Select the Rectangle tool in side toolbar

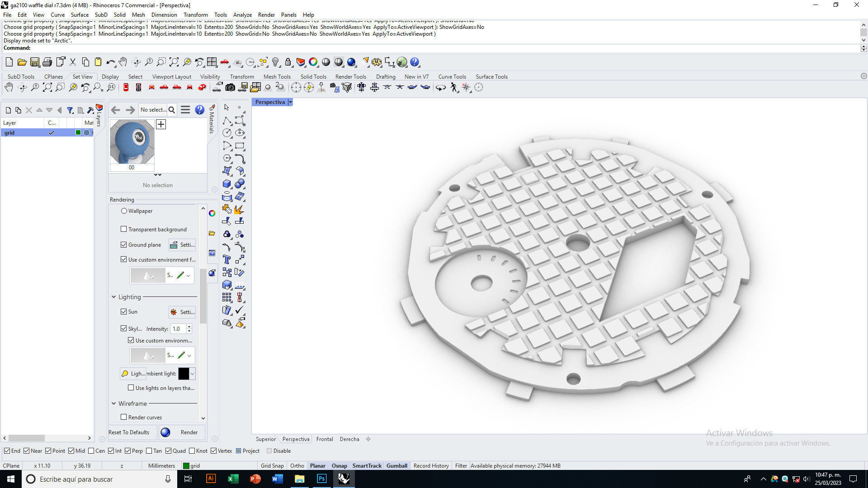[x=240, y=145]
